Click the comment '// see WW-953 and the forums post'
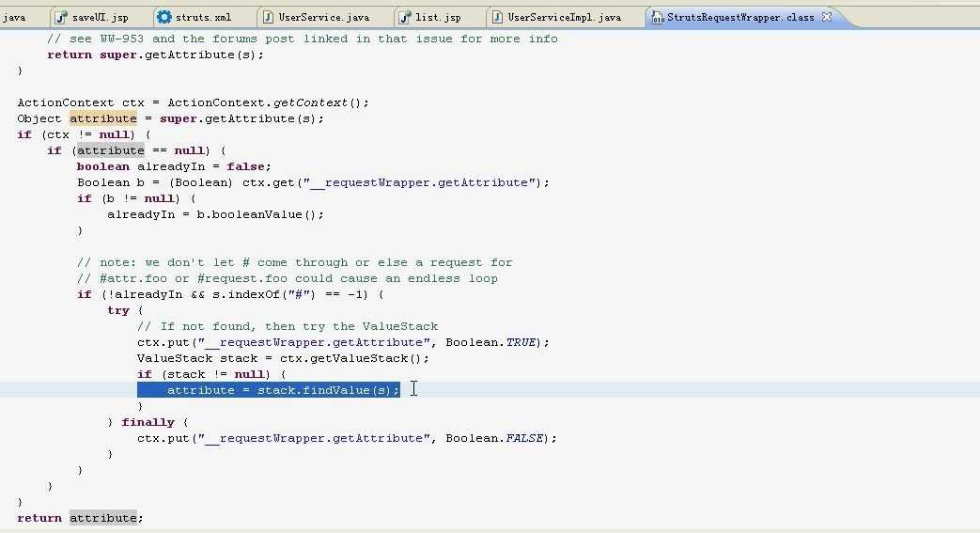Image resolution: width=980 pixels, height=533 pixels. click(x=302, y=39)
